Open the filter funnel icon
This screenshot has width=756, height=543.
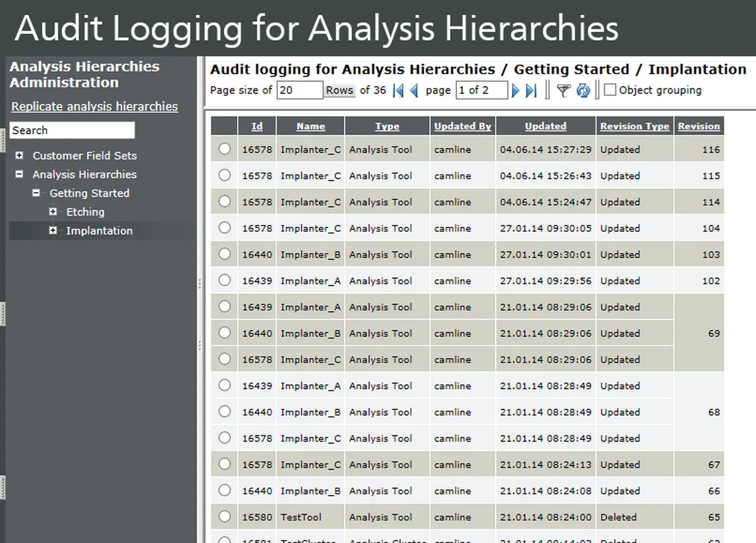[x=563, y=91]
